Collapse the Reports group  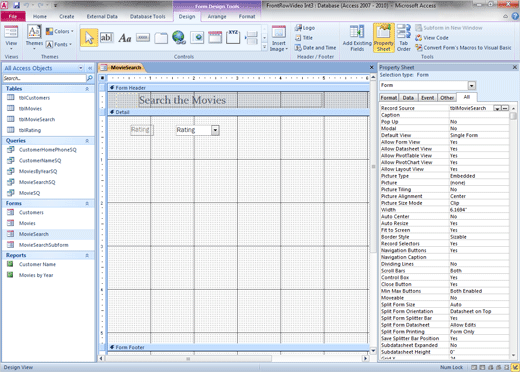tap(87, 256)
